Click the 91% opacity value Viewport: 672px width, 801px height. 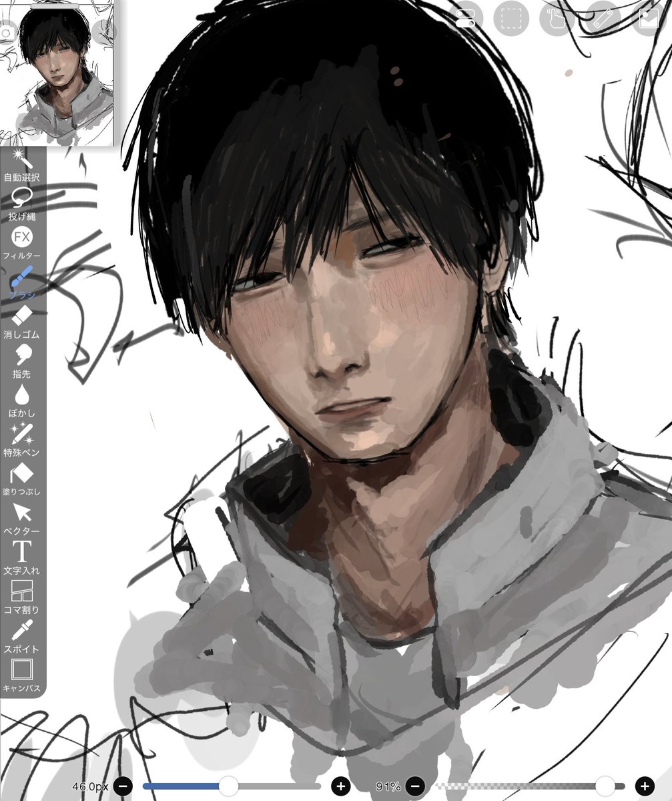[388, 786]
